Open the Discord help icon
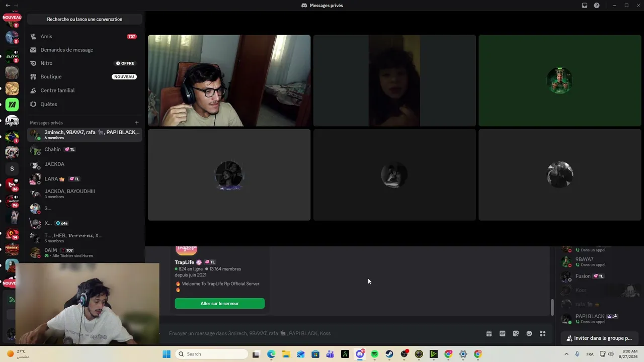Image resolution: width=644 pixels, height=362 pixels. (x=597, y=6)
